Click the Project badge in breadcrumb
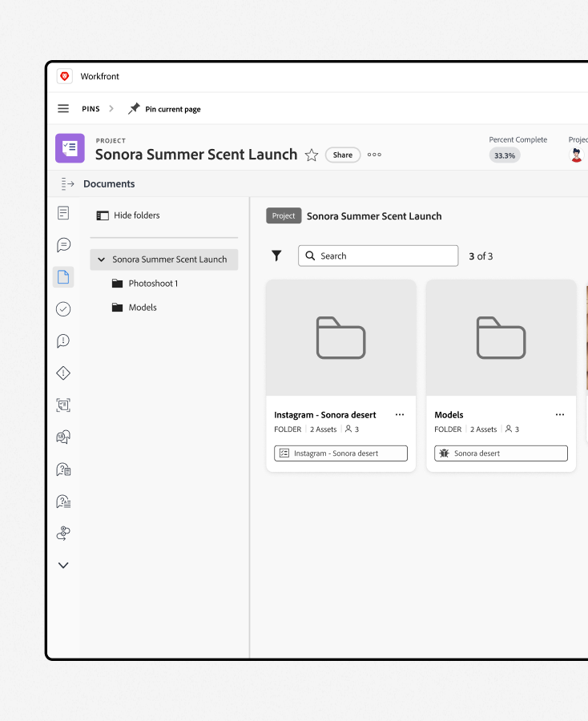Viewport: 588px width, 721px height. [x=284, y=215]
